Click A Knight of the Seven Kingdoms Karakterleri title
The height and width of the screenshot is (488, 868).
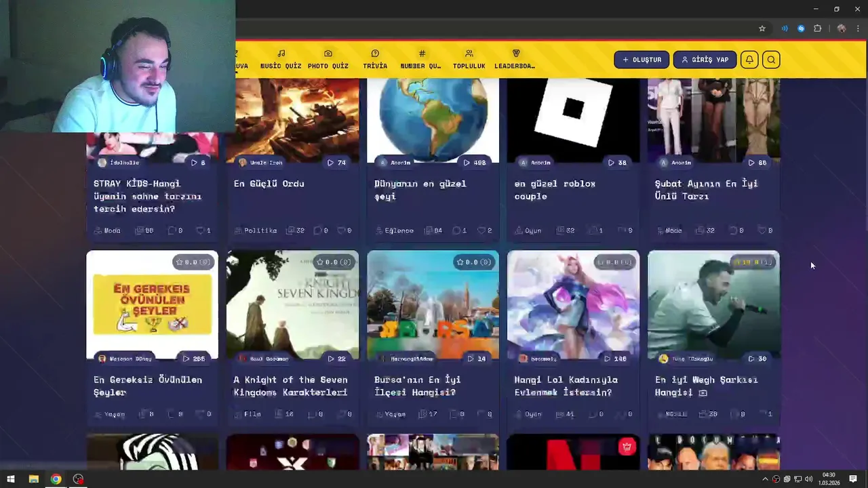[290, 386]
